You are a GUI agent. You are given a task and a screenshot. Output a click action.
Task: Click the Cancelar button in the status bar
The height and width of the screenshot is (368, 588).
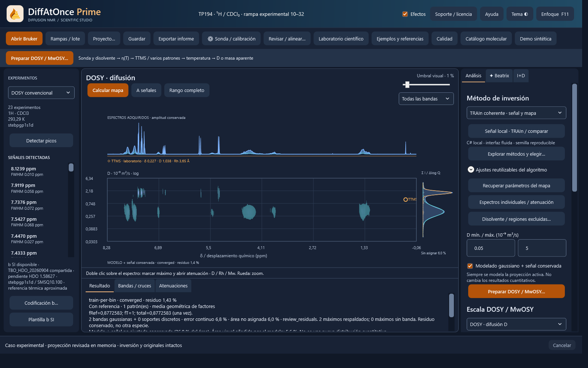(562, 345)
